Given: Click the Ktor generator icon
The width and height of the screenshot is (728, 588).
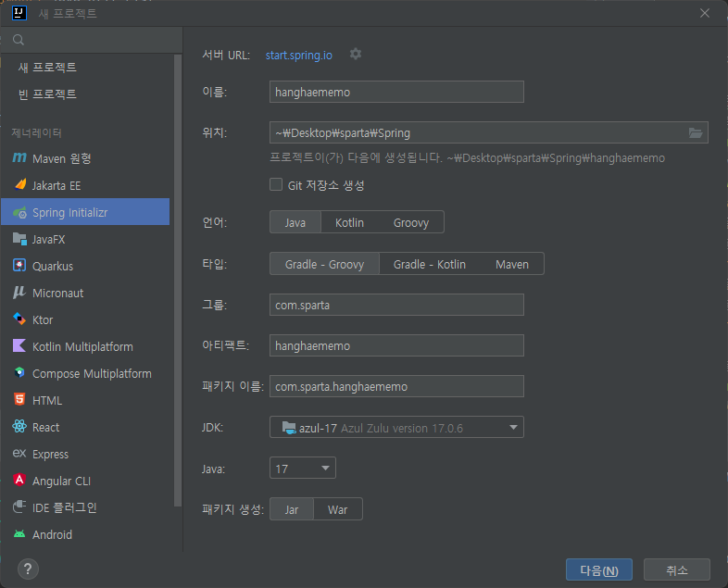Looking at the screenshot, I should coord(19,319).
